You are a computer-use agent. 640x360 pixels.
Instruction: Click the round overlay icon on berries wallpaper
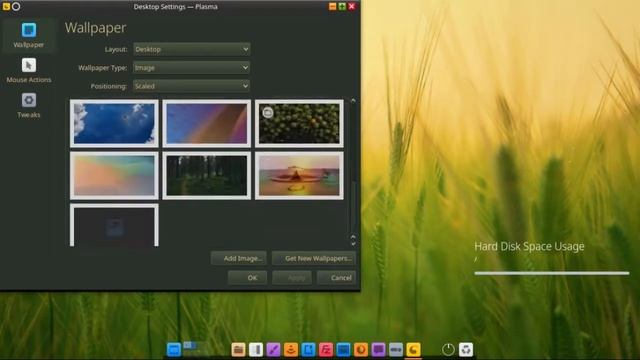click(268, 112)
